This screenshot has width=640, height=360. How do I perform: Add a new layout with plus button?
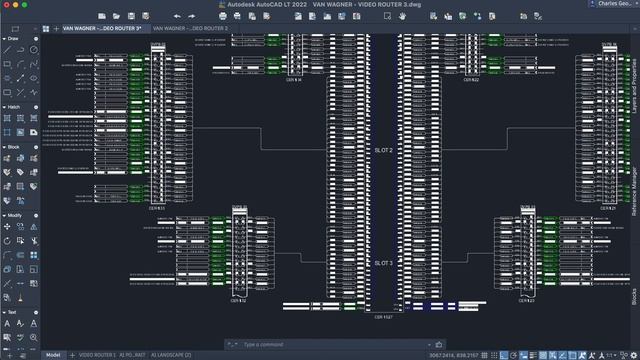72,356
